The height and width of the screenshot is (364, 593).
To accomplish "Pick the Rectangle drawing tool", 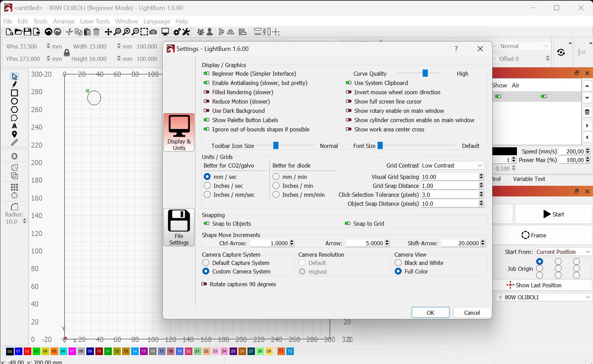I will (x=14, y=93).
